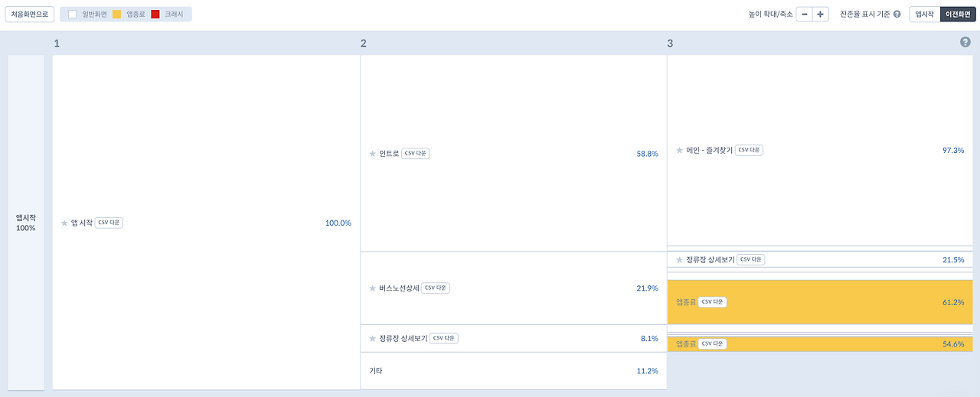Star 정류장 상세보기 in column 2
This screenshot has width=980, height=397.
pyautogui.click(x=373, y=338)
